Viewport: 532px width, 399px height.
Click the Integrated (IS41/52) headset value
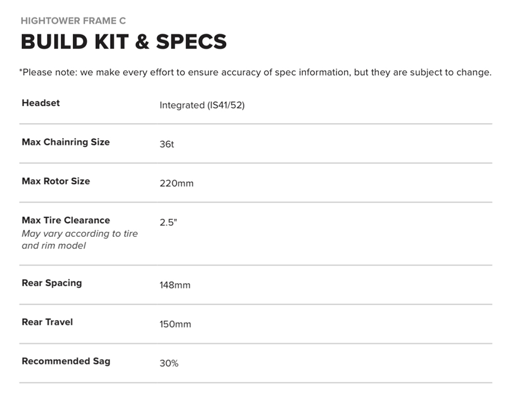pyautogui.click(x=202, y=105)
